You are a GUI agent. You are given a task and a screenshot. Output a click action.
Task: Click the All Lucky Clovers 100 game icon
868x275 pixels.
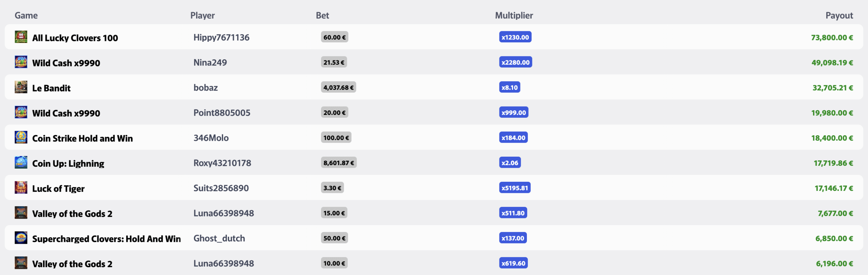click(x=21, y=37)
